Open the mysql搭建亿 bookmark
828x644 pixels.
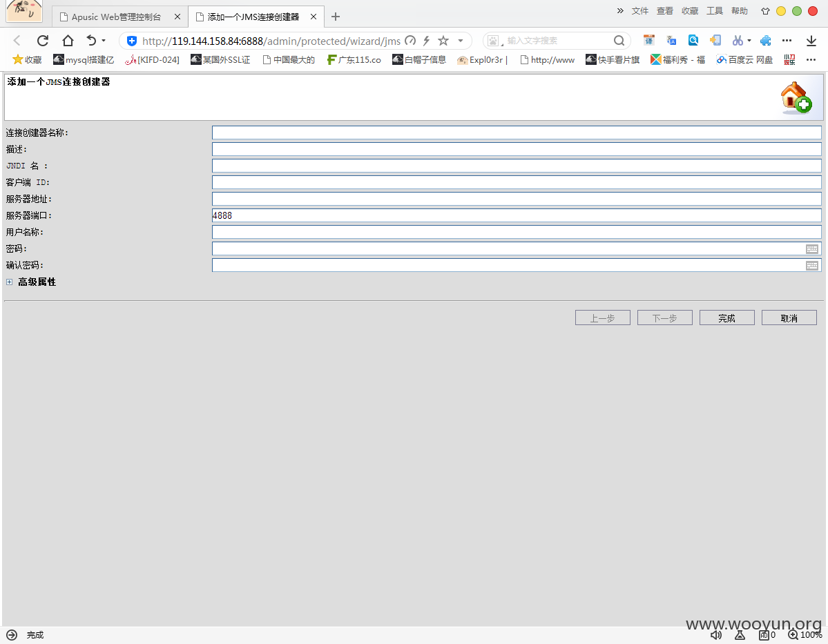(x=84, y=59)
